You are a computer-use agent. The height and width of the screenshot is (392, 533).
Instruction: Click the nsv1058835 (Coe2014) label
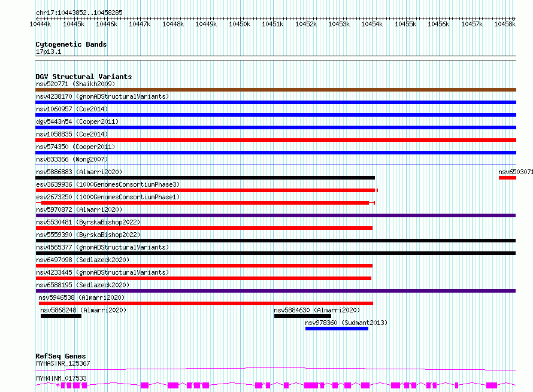tap(72, 134)
